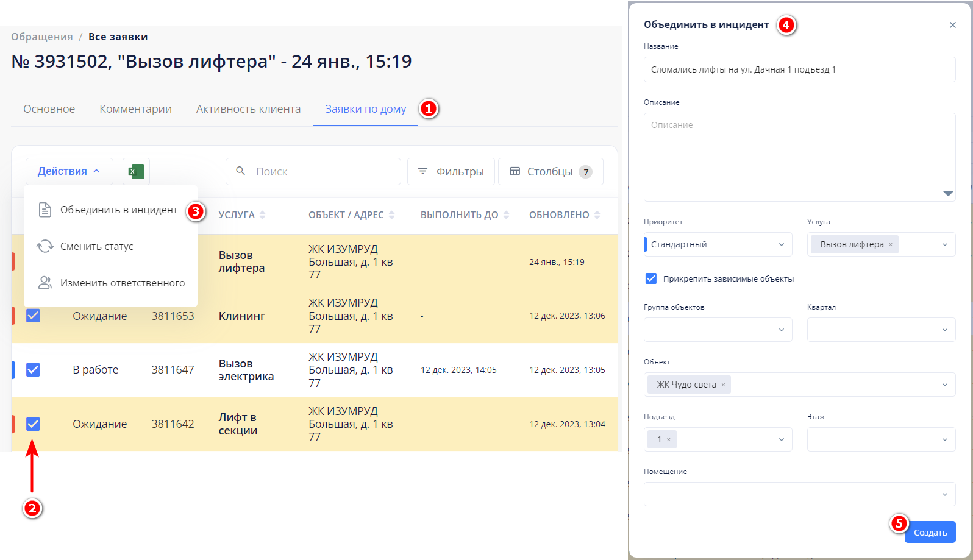Image resolution: width=973 pixels, height=560 pixels.
Task: Click the В работе status cell
Action: 96,370
